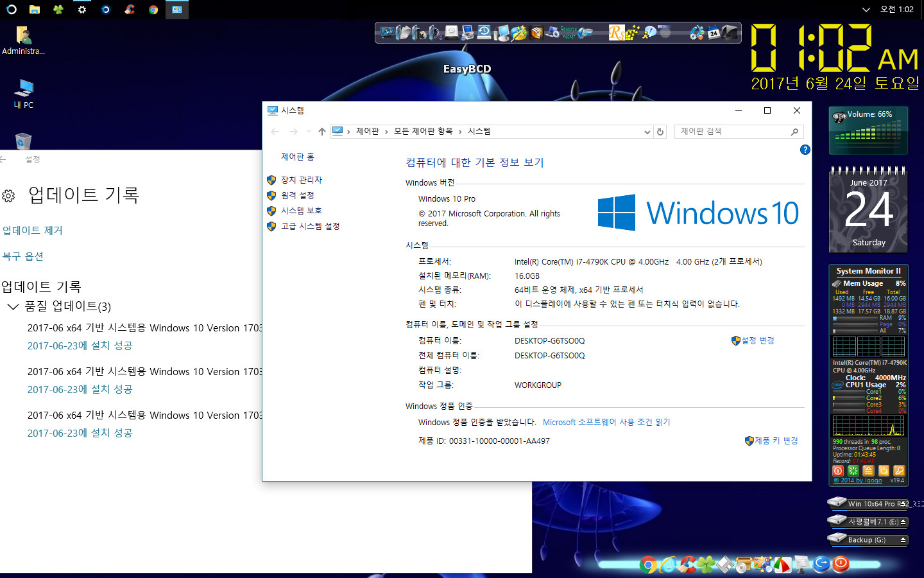The width and height of the screenshot is (924, 578).
Task: Click red power button in System Monitor gadget
Action: point(837,471)
